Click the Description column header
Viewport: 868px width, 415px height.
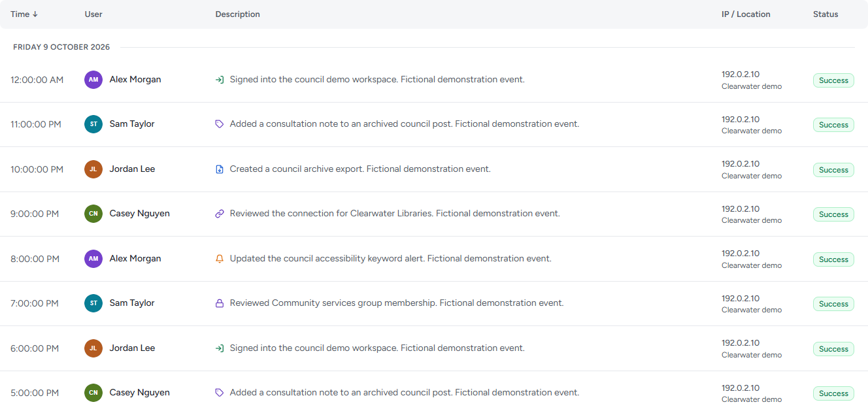pyautogui.click(x=238, y=14)
